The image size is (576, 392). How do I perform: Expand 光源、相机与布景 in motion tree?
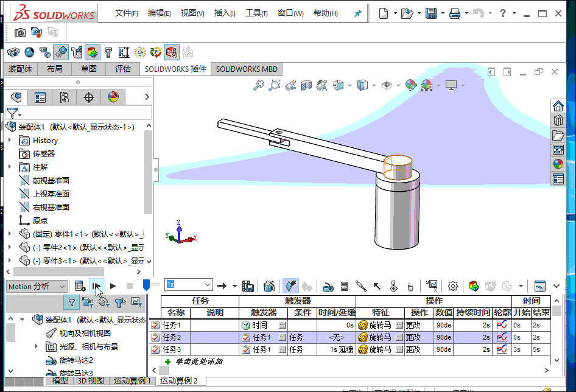point(37,346)
